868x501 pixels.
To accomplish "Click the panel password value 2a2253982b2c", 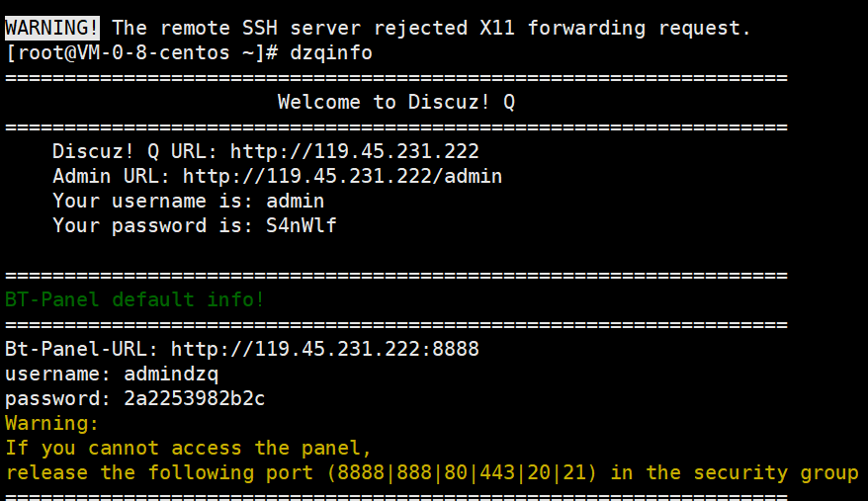I will pos(194,398).
